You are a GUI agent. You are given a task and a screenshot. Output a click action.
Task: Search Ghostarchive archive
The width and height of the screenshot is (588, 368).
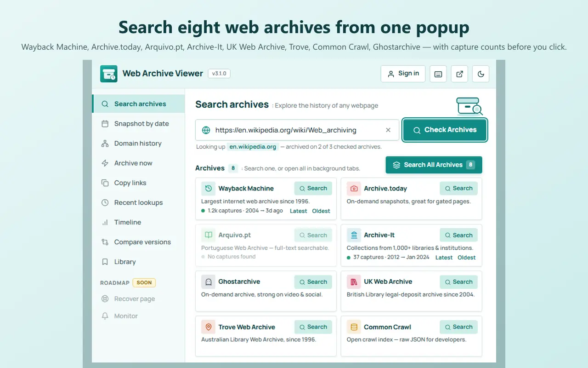point(313,282)
